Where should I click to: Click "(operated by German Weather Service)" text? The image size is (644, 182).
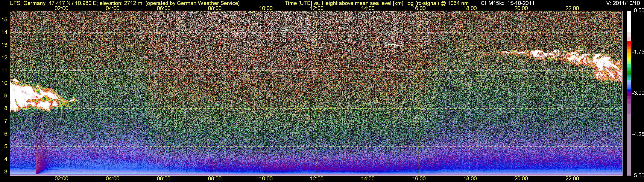point(193,3)
